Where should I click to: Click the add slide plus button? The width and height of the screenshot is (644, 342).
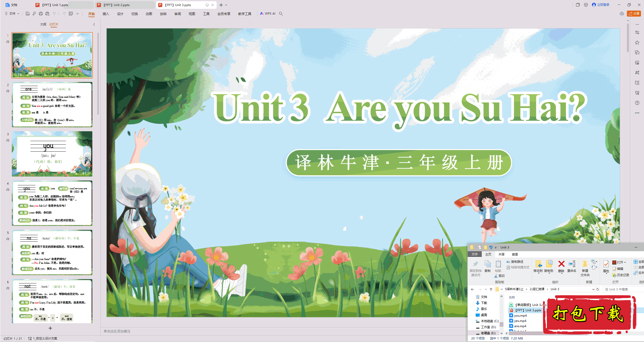pyautogui.click(x=50, y=328)
